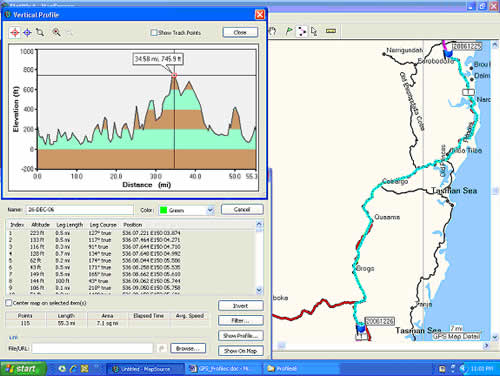Click the Invert button
Screen dimensions: 500x376
pos(240,306)
